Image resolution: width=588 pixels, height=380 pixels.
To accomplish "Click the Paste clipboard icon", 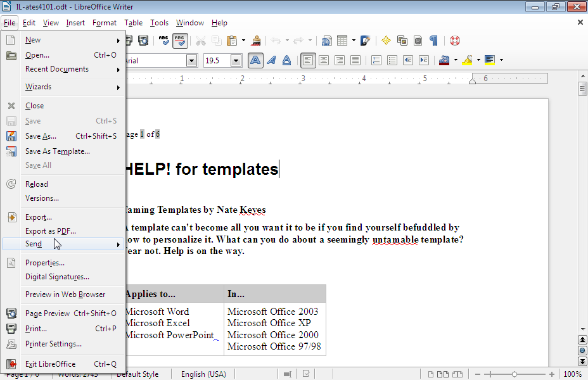I will pyautogui.click(x=232, y=41).
